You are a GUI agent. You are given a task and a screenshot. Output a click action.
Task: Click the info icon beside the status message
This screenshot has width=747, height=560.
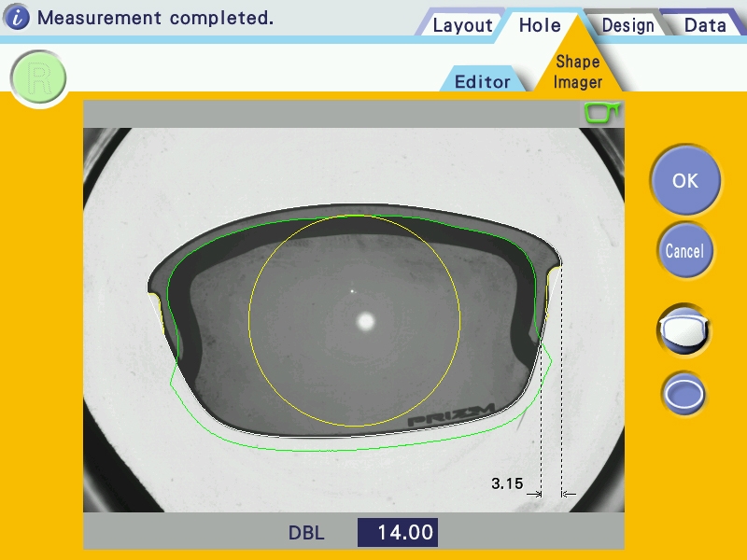click(19, 18)
